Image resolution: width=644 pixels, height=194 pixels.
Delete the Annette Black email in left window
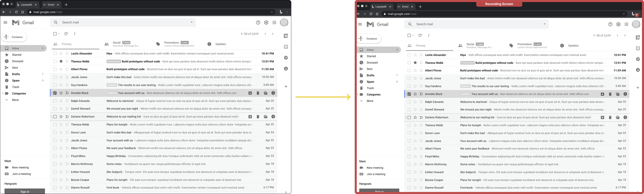point(258,93)
